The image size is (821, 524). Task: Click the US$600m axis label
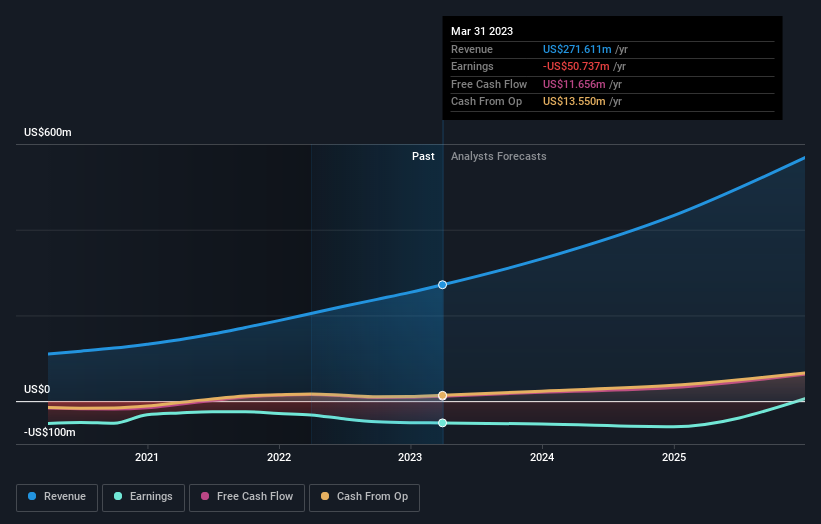(x=48, y=132)
